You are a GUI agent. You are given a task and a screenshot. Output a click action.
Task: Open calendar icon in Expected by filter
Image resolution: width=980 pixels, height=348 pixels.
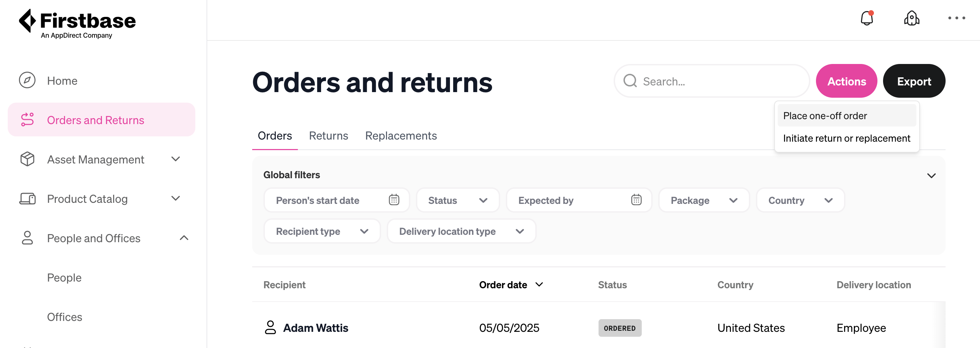[636, 200]
